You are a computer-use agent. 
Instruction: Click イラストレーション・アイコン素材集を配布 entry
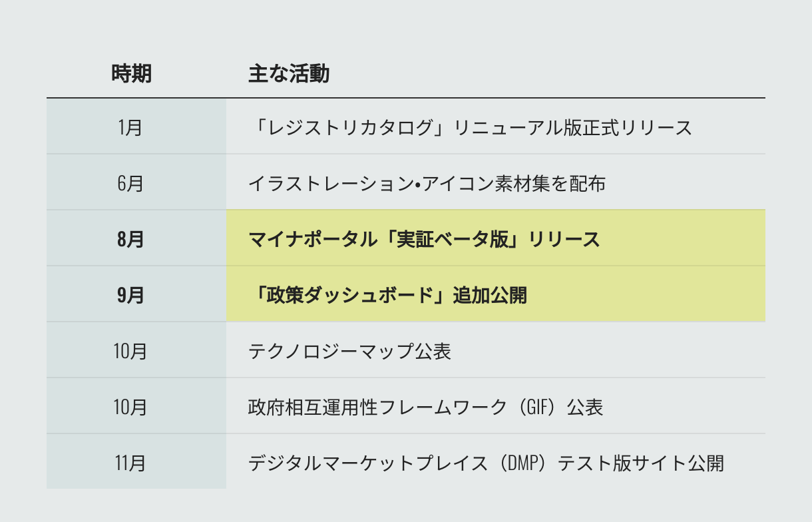pyautogui.click(x=427, y=183)
